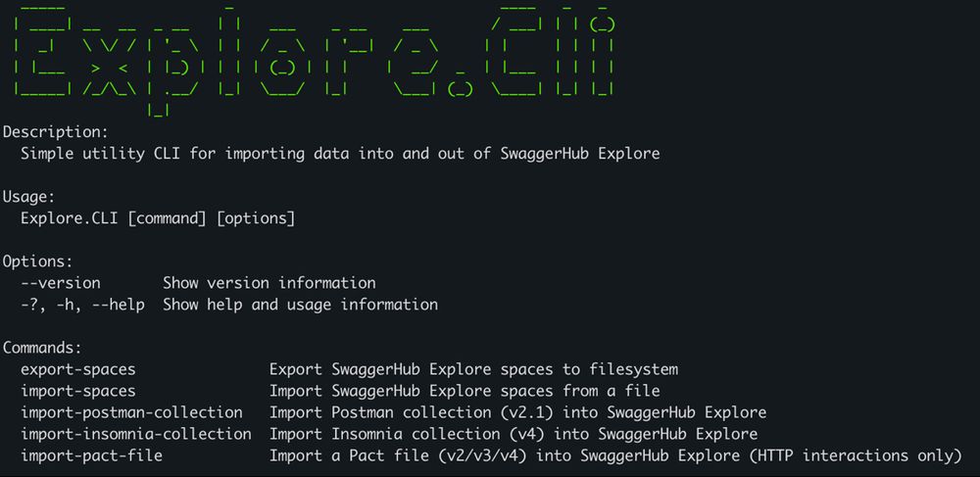
Task: Click the 'Explore.CLI [command] [options]' usage line
Action: 158,219
